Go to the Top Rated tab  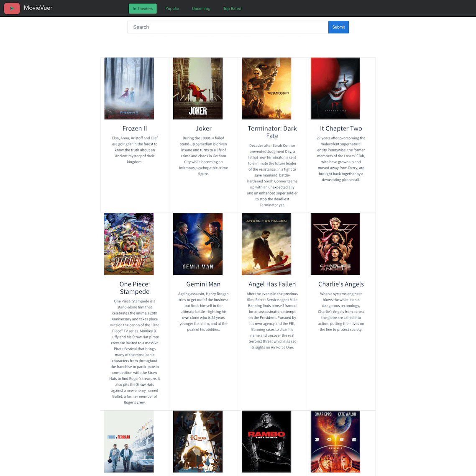click(232, 8)
